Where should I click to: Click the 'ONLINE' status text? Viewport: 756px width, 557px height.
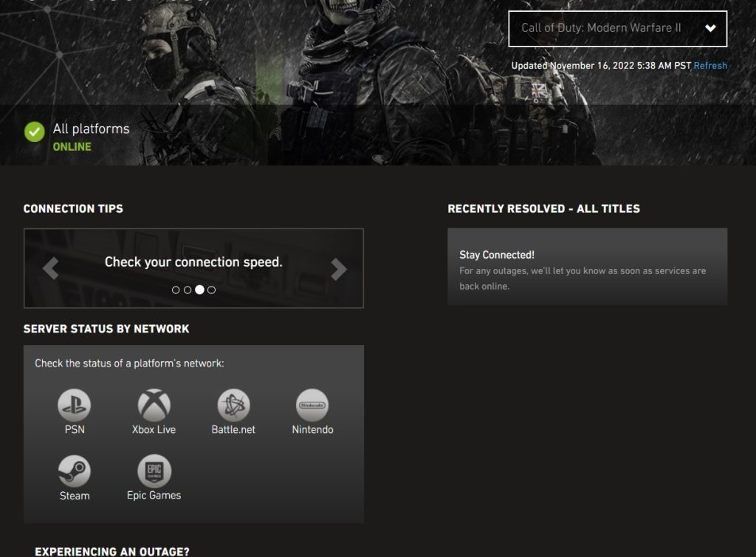click(72, 146)
